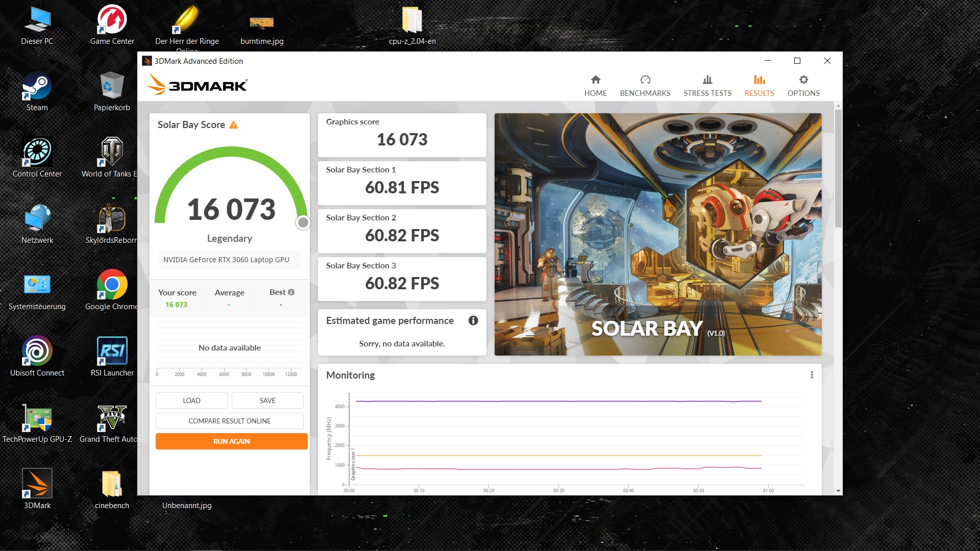Go to the Benchmarks gauge icon
This screenshot has width=980, height=551.
645,80
